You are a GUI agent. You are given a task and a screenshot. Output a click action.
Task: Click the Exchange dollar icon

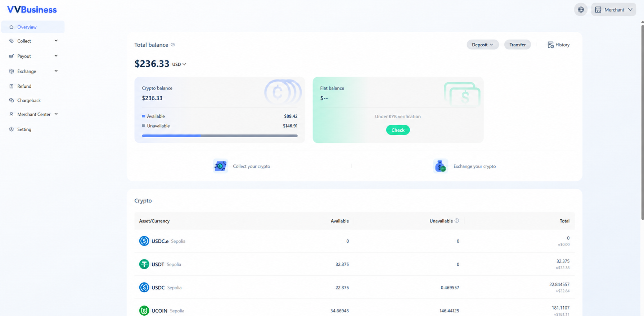click(x=12, y=71)
